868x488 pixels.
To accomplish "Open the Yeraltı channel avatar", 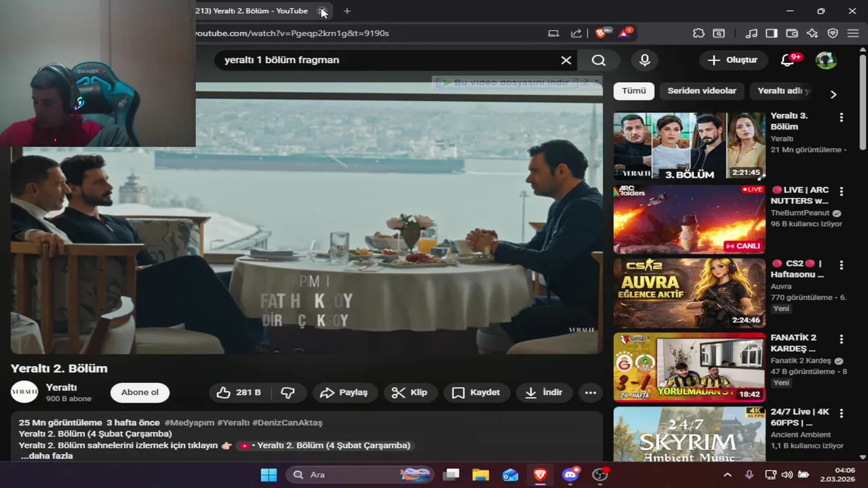I will (24, 392).
